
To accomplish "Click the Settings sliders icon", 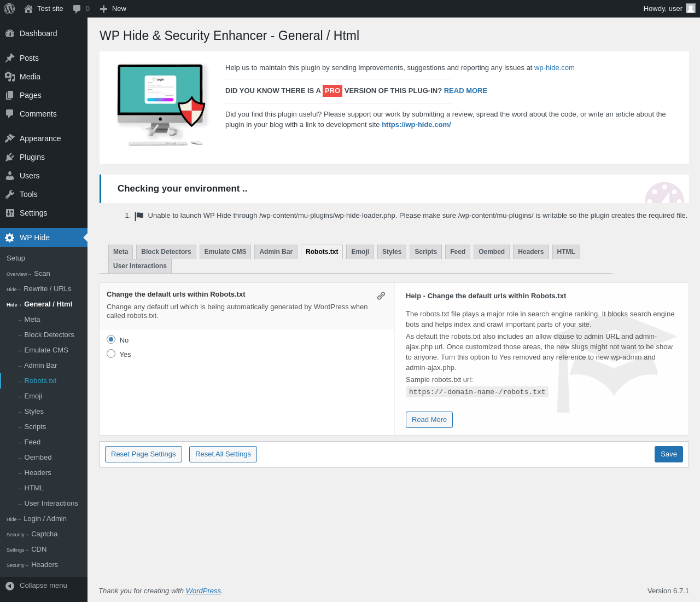I will point(10,213).
